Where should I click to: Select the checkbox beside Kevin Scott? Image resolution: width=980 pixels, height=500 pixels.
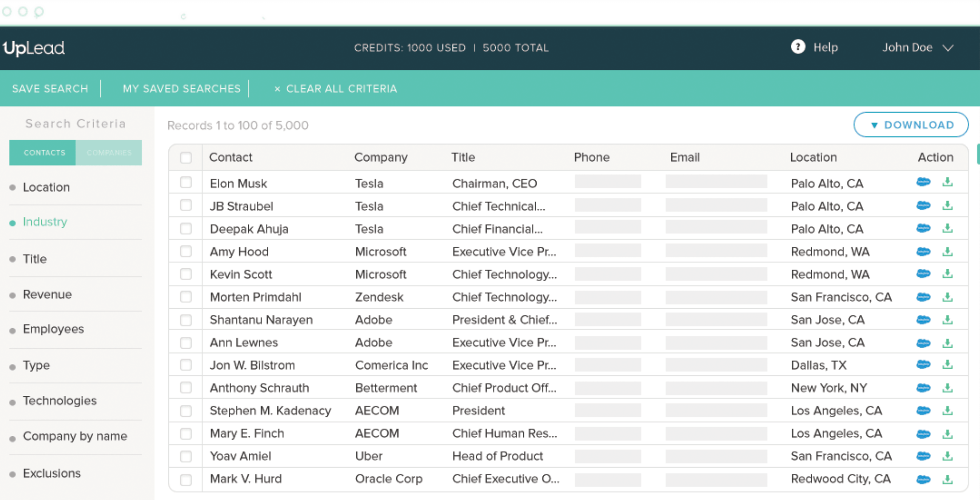coord(186,274)
